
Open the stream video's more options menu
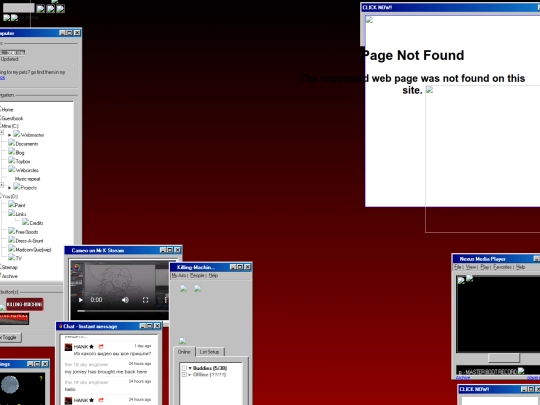pyautogui.click(x=166, y=300)
